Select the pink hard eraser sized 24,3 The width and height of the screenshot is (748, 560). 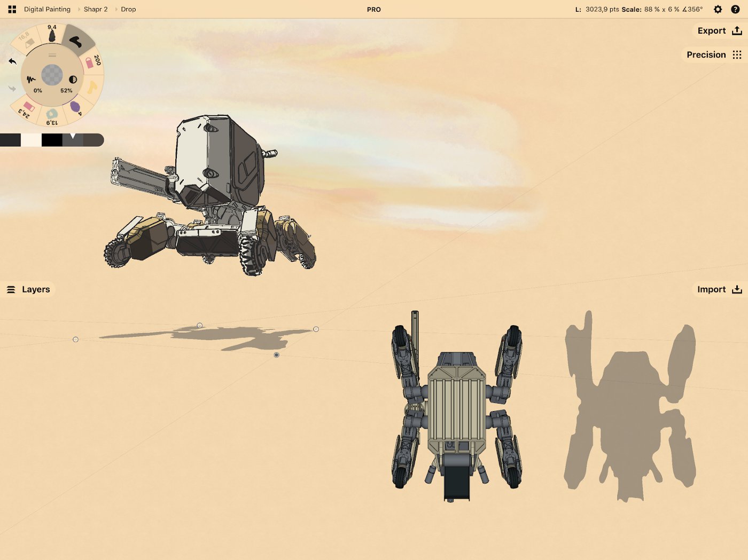27,108
